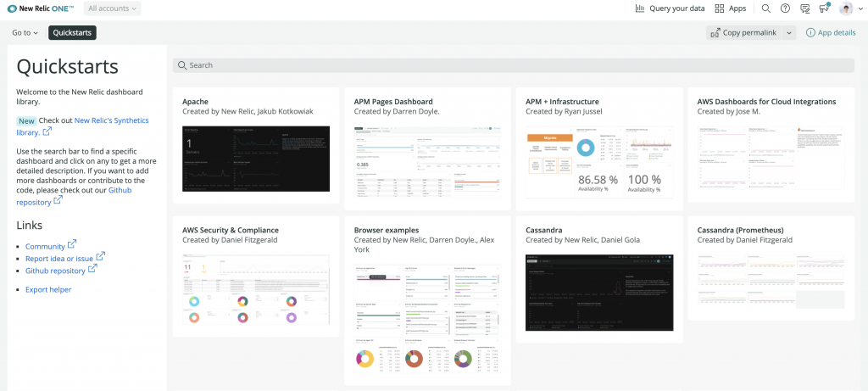Click APM + Infrastructure title
This screenshot has width=868, height=391.
click(x=562, y=101)
